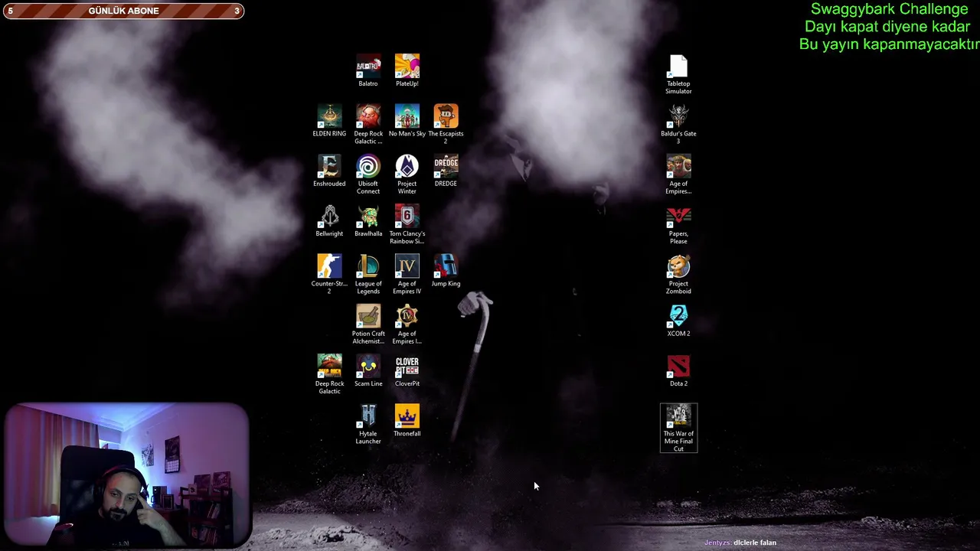This screenshot has width=980, height=551.
Task: Open the Project Zomboid shortcut
Action: [678, 274]
